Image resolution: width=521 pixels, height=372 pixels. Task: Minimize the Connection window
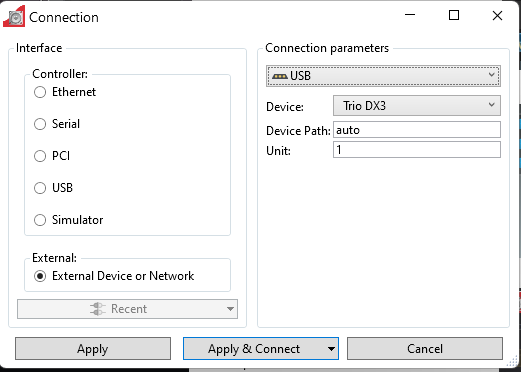click(x=410, y=15)
